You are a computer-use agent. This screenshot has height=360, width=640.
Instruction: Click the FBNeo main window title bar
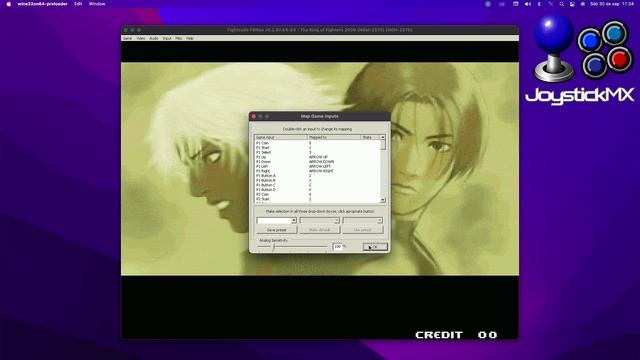[x=320, y=30]
